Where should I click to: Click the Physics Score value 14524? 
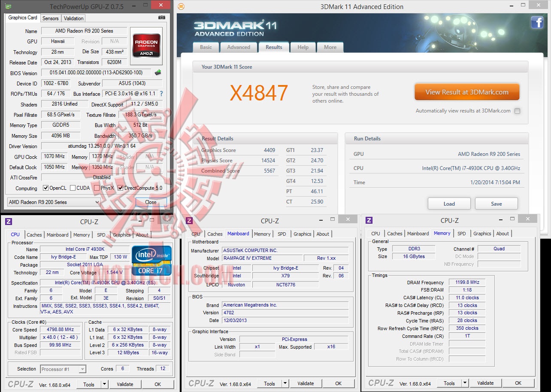(268, 161)
